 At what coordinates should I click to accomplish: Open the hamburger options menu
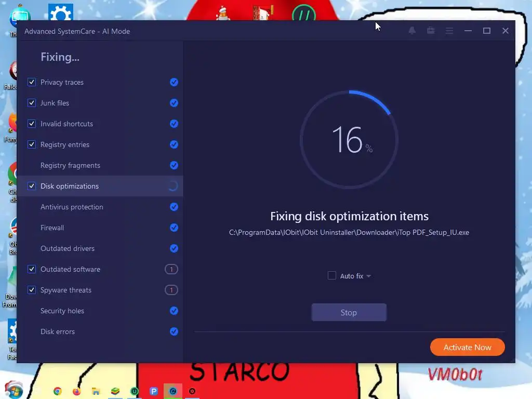pos(449,31)
